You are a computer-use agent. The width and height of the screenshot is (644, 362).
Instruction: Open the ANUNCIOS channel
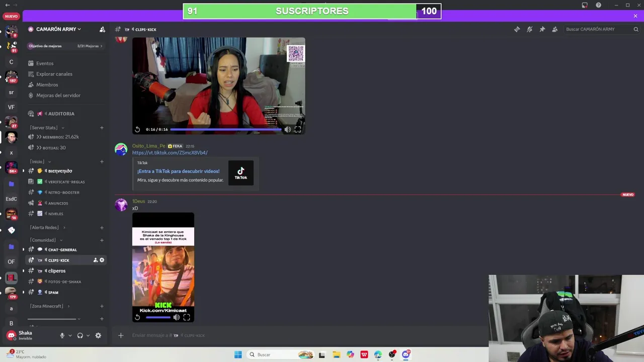coord(58,203)
